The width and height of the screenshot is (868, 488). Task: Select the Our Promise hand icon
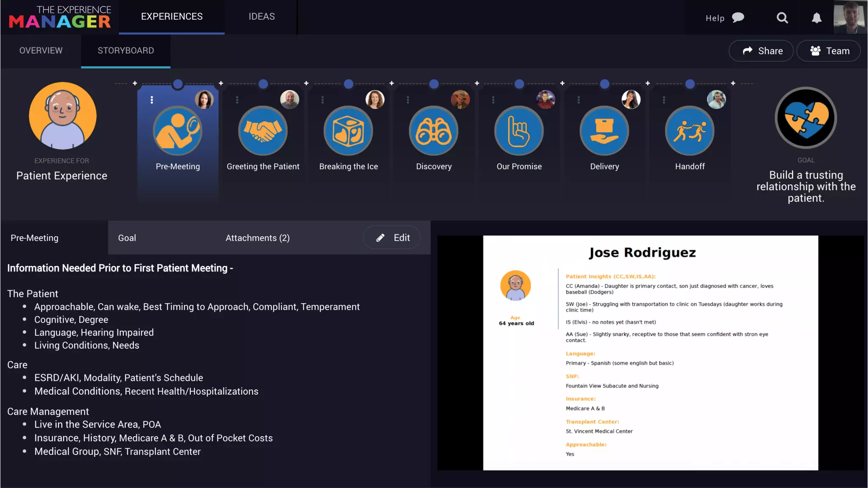coord(519,131)
